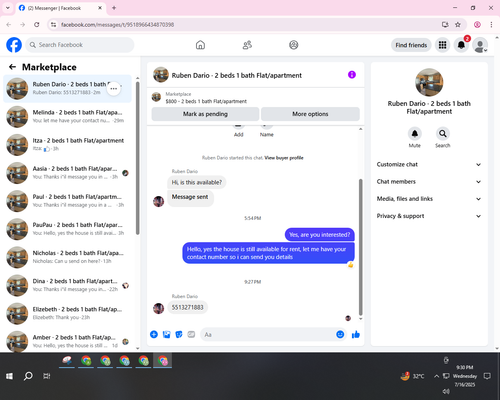Send a thumbs-up like in chat
500x400 pixels.
coord(356,334)
